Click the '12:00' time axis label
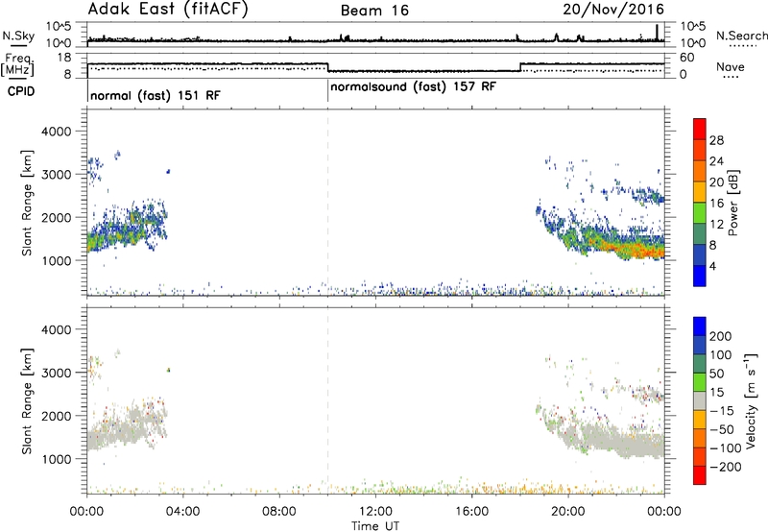Image resolution: width=768 pixels, height=532 pixels. click(x=375, y=512)
